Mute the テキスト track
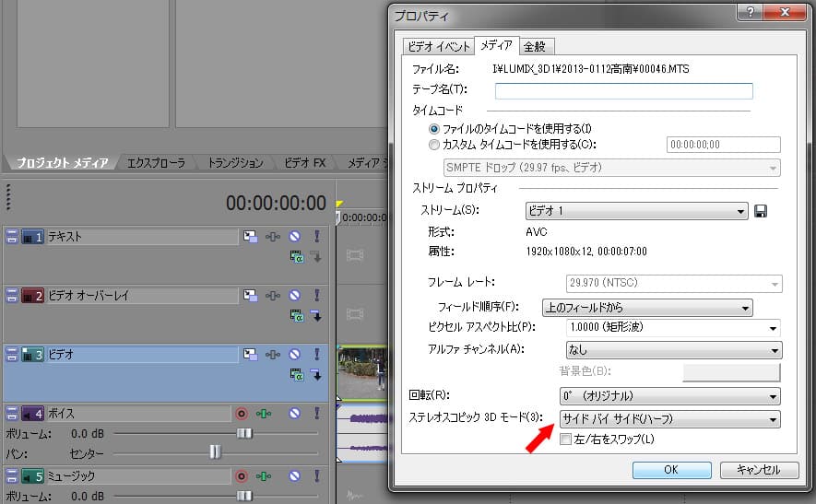 295,237
